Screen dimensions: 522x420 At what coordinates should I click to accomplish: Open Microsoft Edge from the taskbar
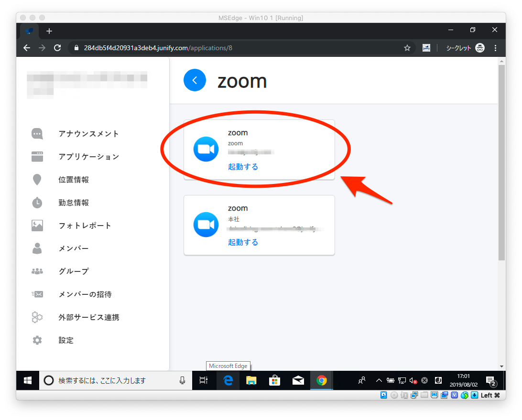coord(228,380)
